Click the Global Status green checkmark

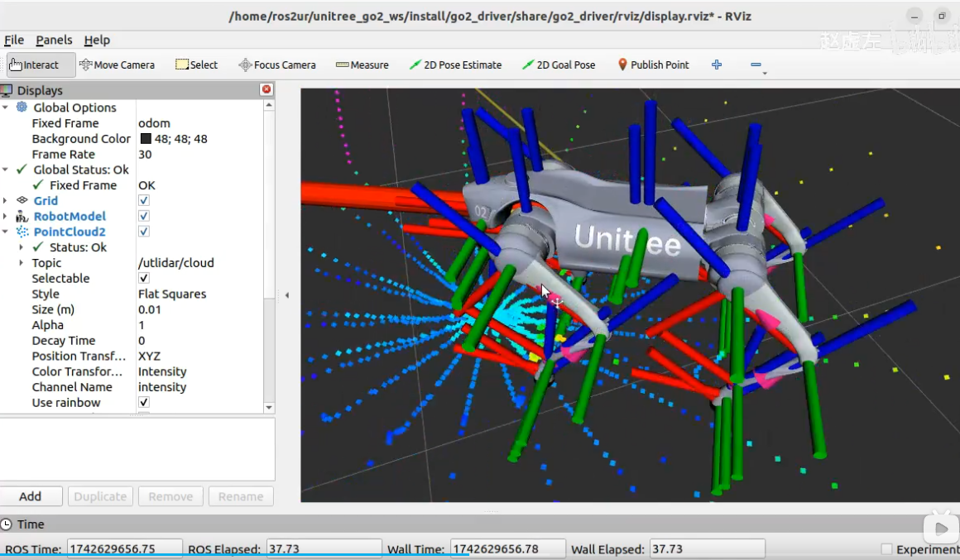(22, 170)
